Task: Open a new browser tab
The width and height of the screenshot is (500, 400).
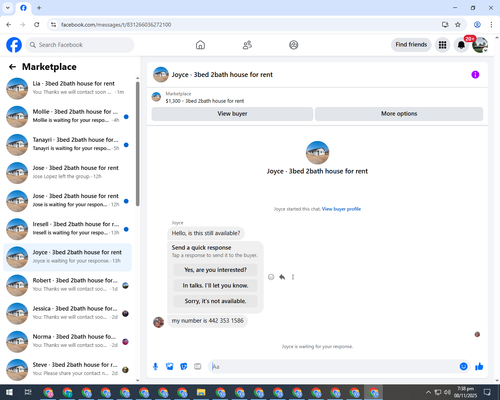Action: pyautogui.click(x=39, y=8)
